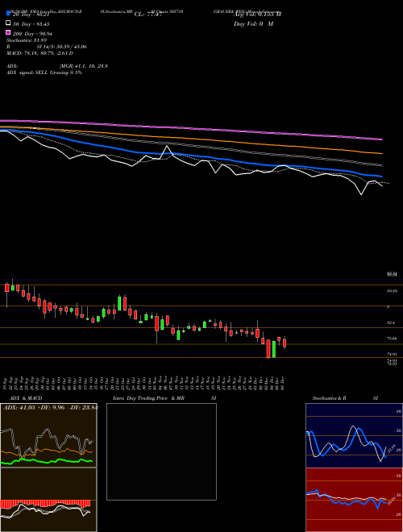Click the 82.4 price axis label
403x532 pixels.
[x=391, y=322]
